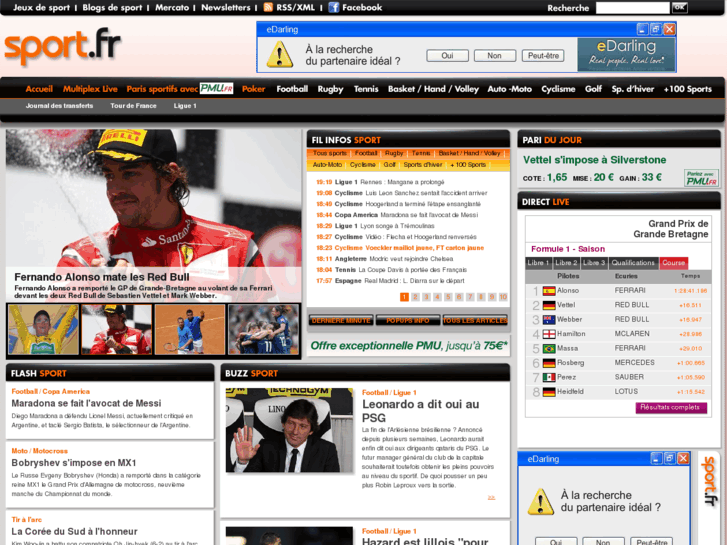727x545 pixels.
Task: Select yellow jersey cyclist thumbnail
Action: 43,329
